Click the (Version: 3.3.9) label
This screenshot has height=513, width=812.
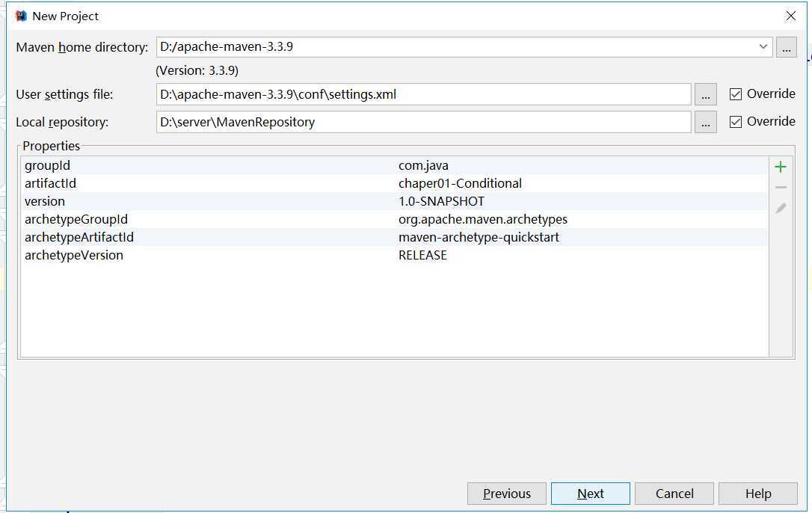point(197,70)
